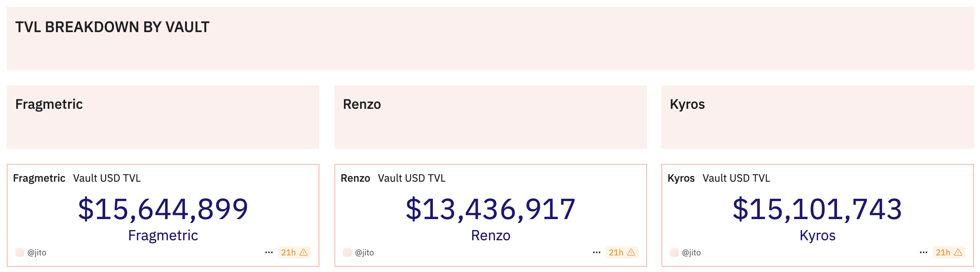Click the Fragmetric Vault USD TVL title
The height and width of the screenshot is (272, 980).
coord(77,178)
